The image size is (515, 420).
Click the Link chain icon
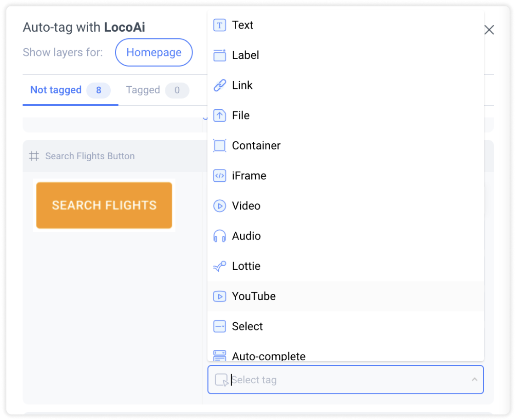click(220, 85)
